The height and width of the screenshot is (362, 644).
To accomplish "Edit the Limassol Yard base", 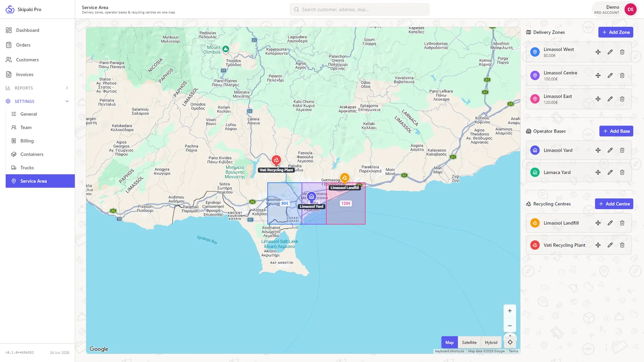I will click(x=610, y=150).
